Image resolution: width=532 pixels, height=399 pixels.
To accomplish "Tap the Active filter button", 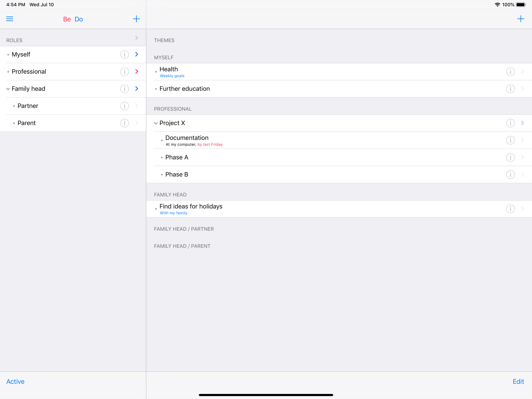I will [x=15, y=381].
